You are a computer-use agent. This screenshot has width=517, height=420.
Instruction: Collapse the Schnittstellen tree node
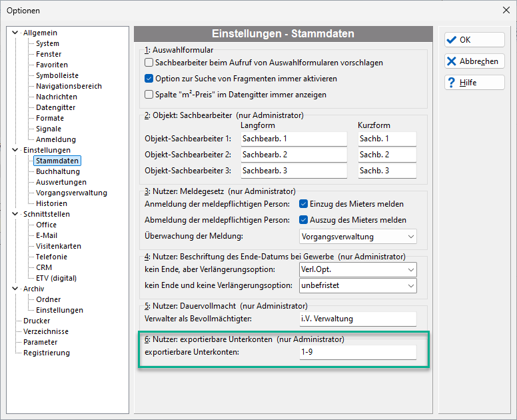(x=15, y=214)
